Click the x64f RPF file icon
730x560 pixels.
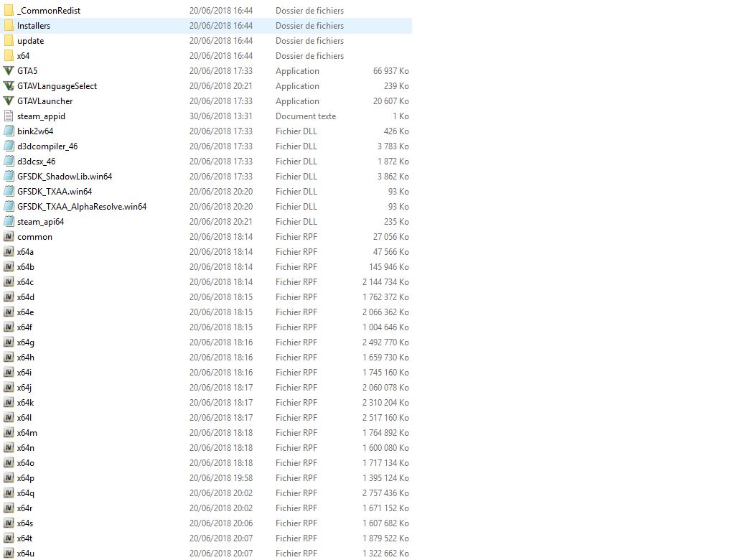coord(9,327)
